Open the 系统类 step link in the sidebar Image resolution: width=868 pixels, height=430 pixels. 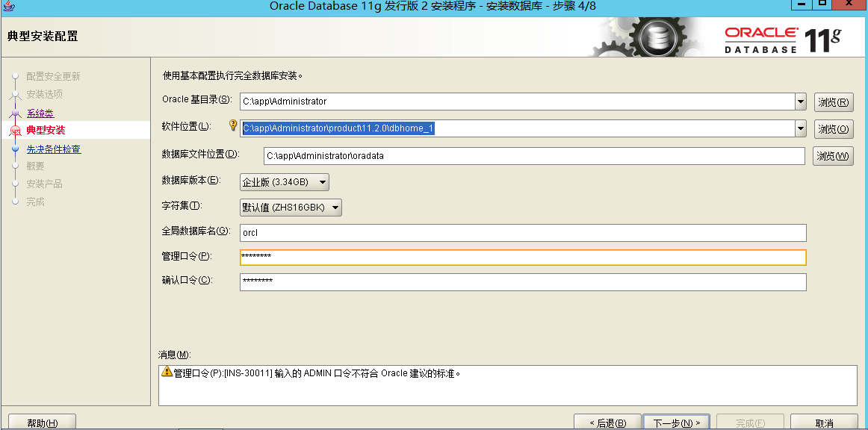click(40, 113)
